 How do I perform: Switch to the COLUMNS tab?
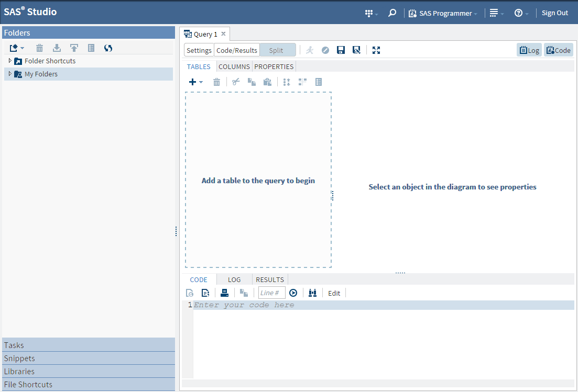pos(234,66)
